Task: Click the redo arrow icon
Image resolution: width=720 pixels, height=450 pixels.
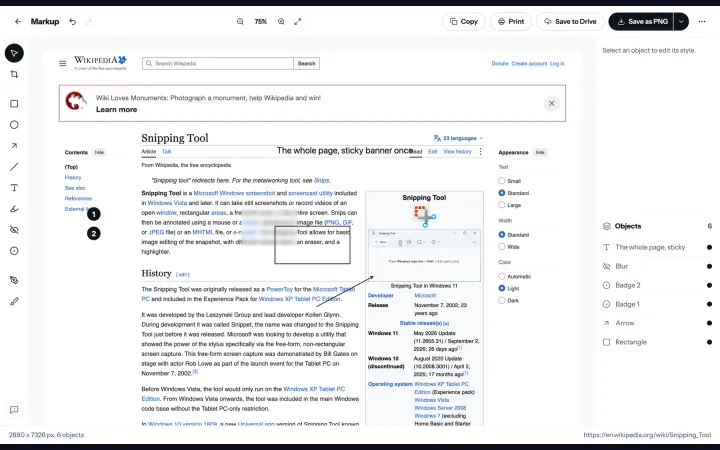Action: [x=89, y=22]
